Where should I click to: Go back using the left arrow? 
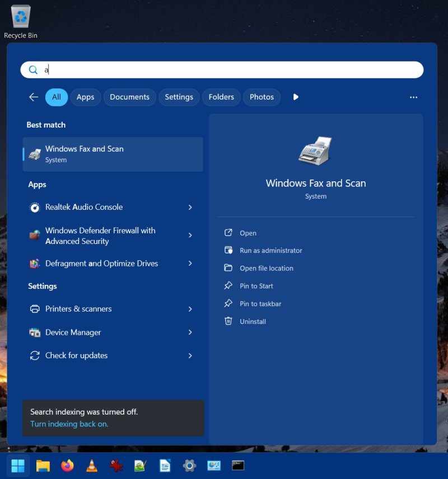pos(34,97)
